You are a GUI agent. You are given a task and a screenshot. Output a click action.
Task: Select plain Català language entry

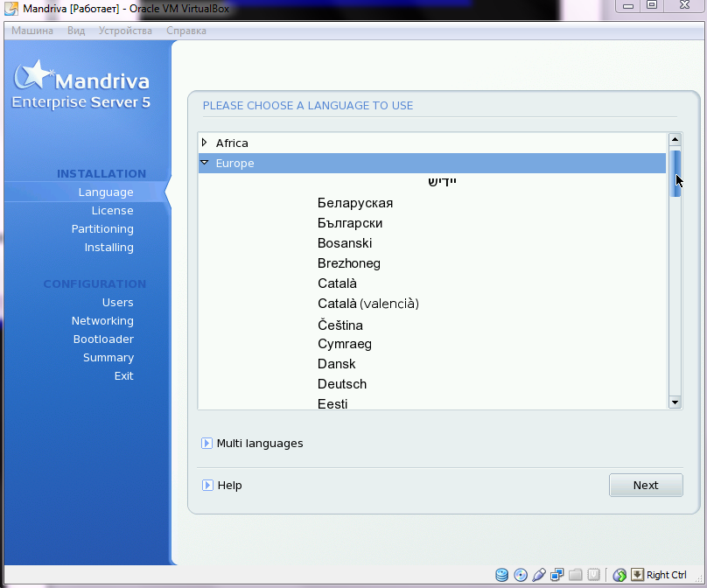pyautogui.click(x=337, y=283)
